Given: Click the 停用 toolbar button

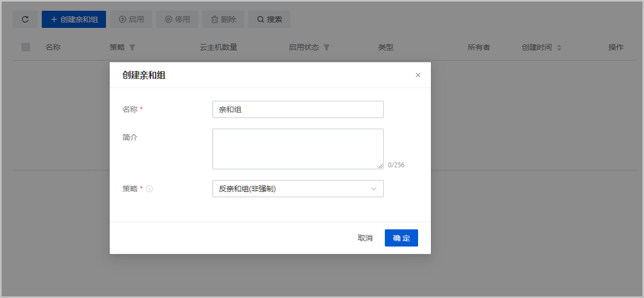Looking at the screenshot, I should 177,19.
